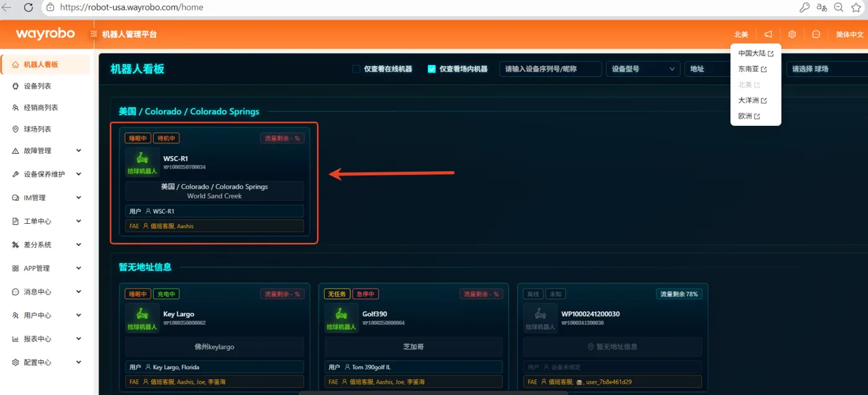Click 离线 tag on WP1000241200030 card

click(533, 294)
